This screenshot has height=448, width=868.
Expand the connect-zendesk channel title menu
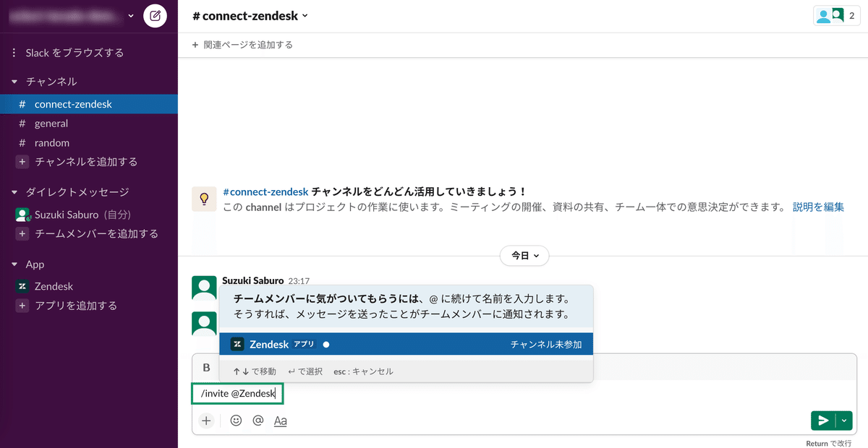point(250,15)
